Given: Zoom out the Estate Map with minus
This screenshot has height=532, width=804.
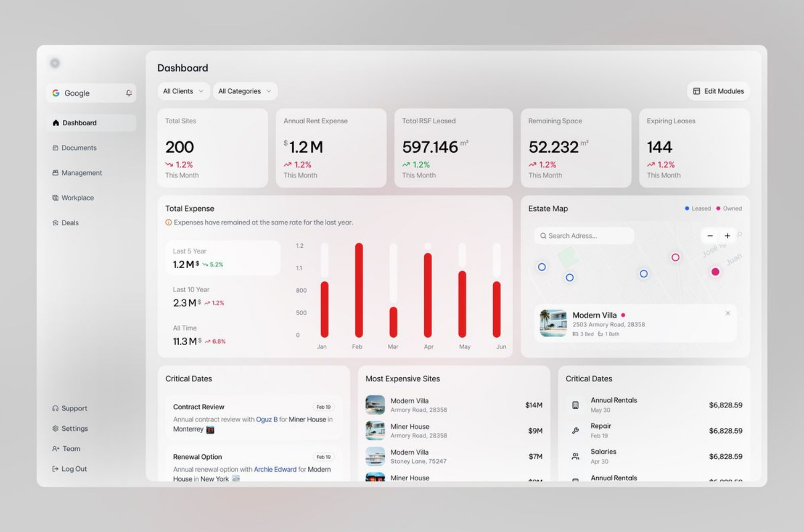Looking at the screenshot, I should [x=710, y=235].
